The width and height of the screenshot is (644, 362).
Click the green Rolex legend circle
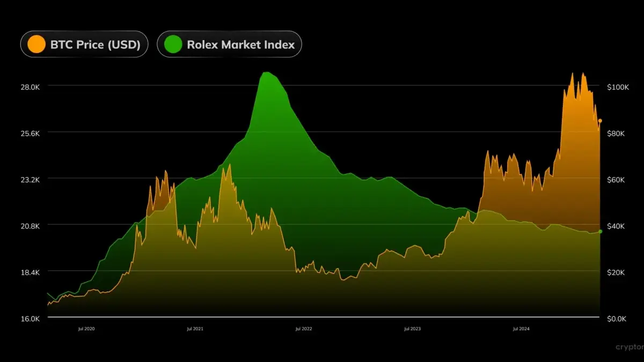[x=173, y=45]
